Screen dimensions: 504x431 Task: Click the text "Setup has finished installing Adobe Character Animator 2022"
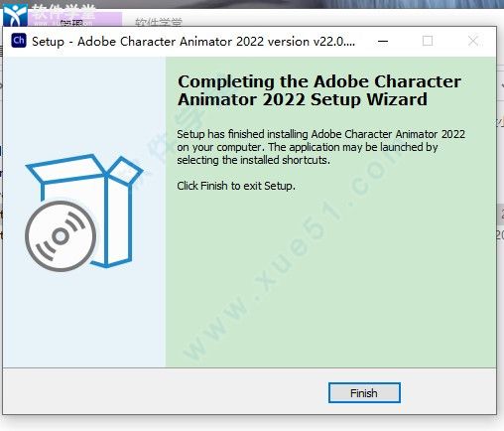tap(320, 134)
